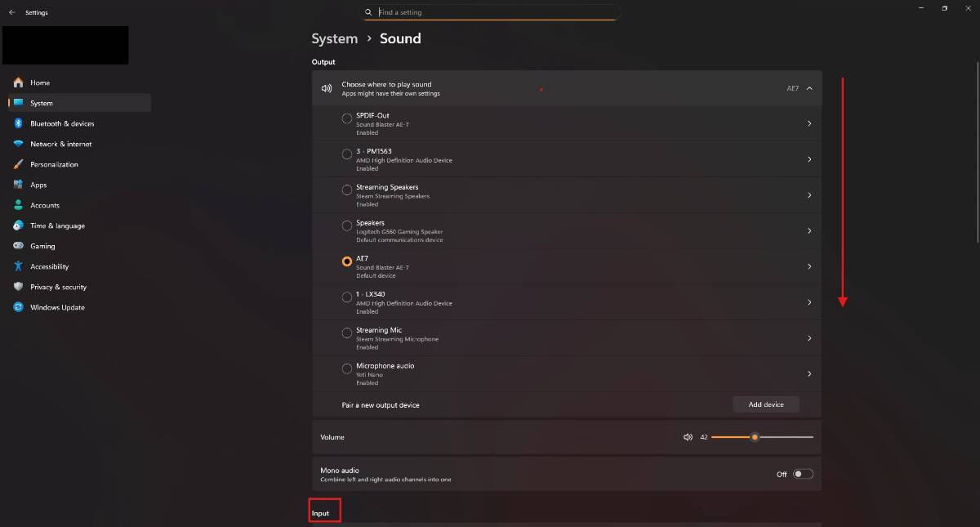
Task: Adjust the Volume slider
Action: [755, 437]
